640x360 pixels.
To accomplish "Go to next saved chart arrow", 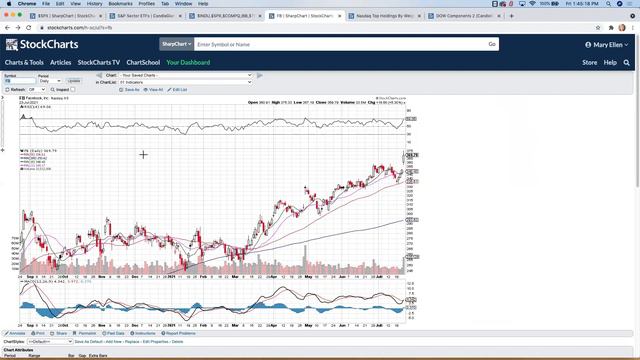I will click(260, 76).
